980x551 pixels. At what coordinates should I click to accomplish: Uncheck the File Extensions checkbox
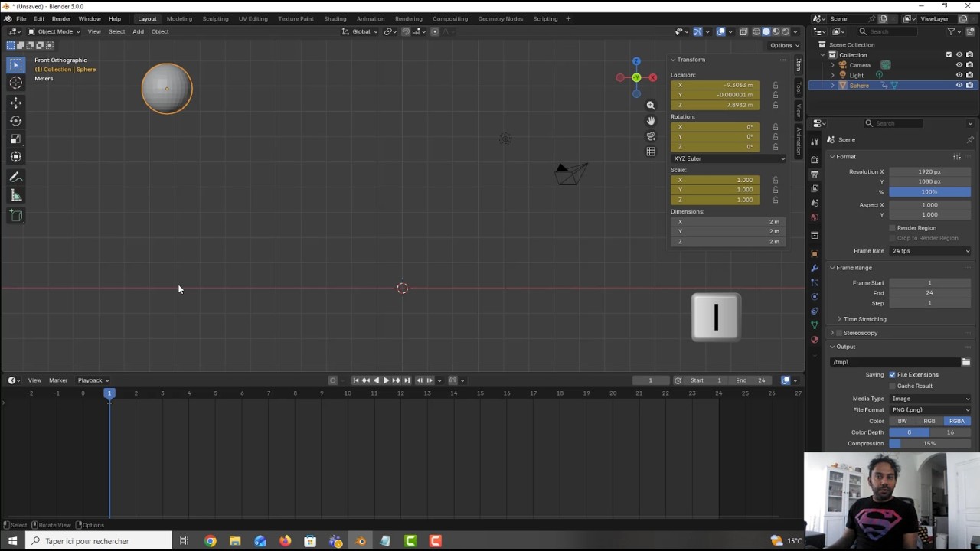pyautogui.click(x=893, y=375)
